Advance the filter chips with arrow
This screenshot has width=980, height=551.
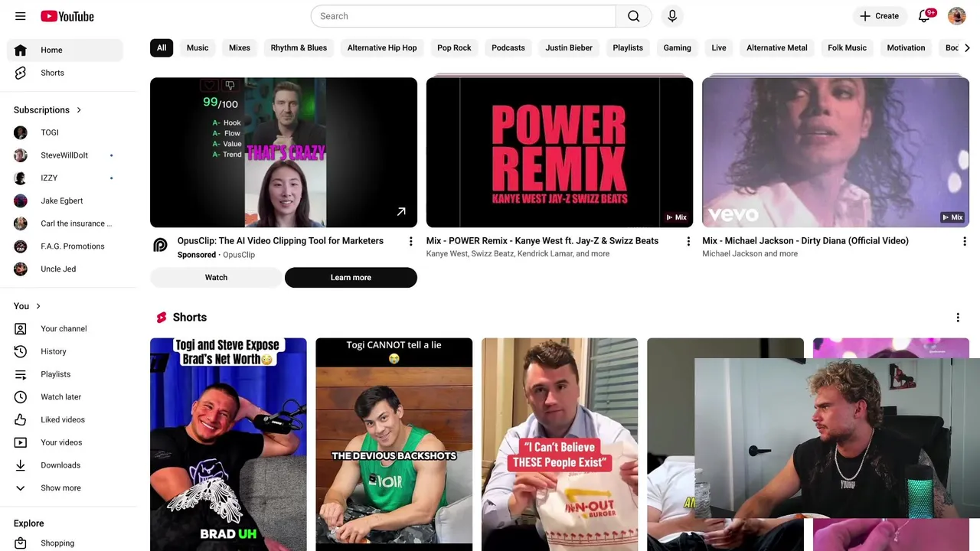click(x=967, y=47)
